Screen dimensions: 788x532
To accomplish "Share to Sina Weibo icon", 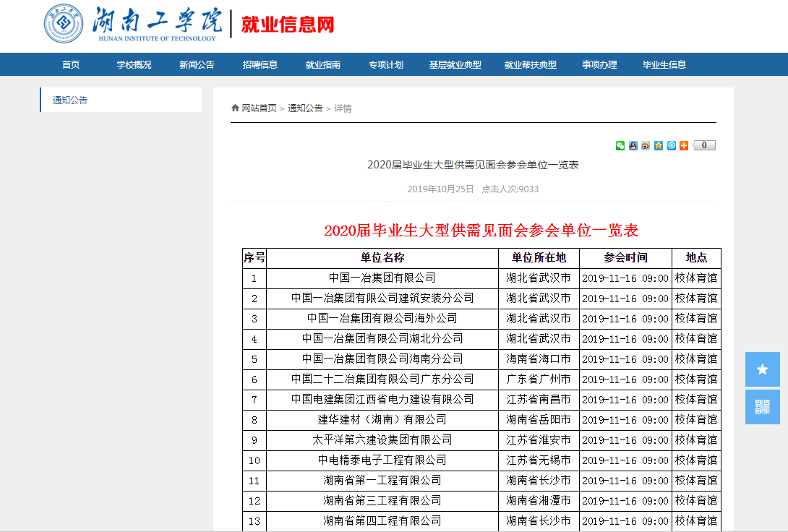I will click(646, 145).
